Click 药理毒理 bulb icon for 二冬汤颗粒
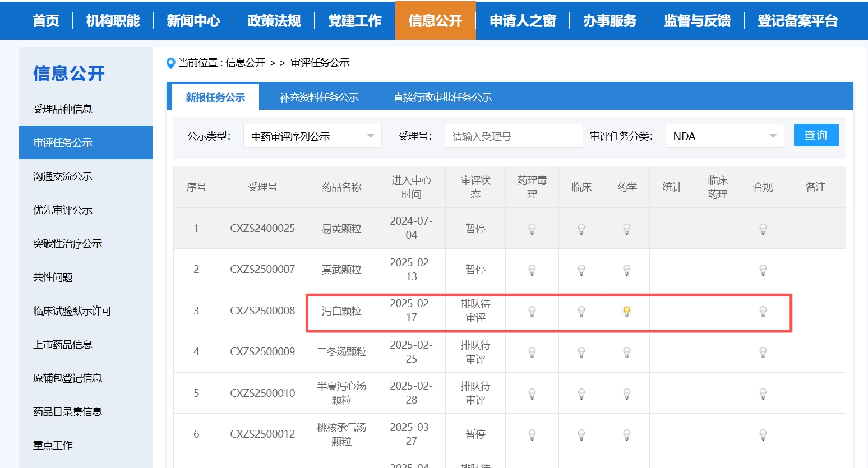This screenshot has height=468, width=868. coord(532,353)
